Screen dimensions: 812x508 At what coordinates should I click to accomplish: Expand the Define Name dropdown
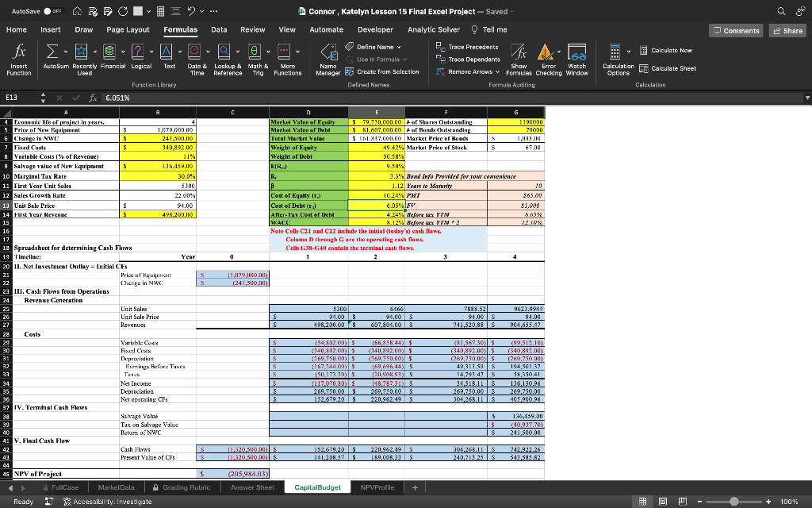pos(399,47)
